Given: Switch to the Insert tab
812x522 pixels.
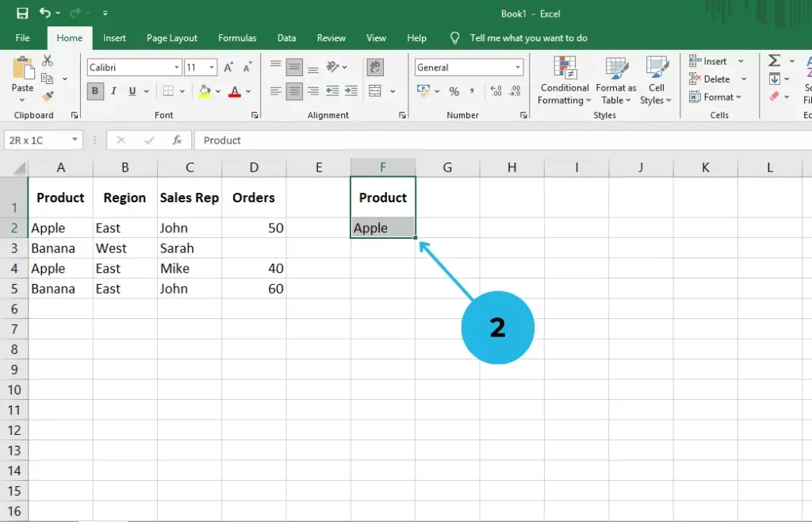Looking at the screenshot, I should coord(114,38).
